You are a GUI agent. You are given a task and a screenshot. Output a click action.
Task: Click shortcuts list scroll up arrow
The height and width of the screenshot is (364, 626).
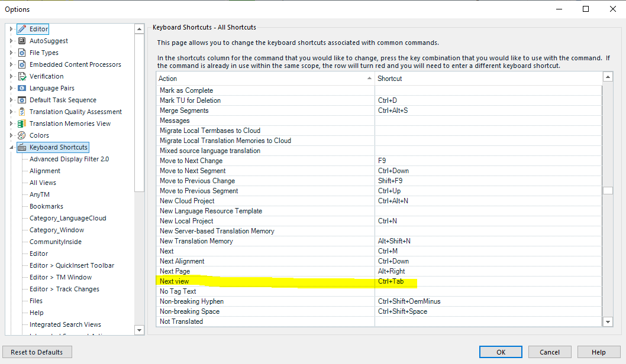608,77
